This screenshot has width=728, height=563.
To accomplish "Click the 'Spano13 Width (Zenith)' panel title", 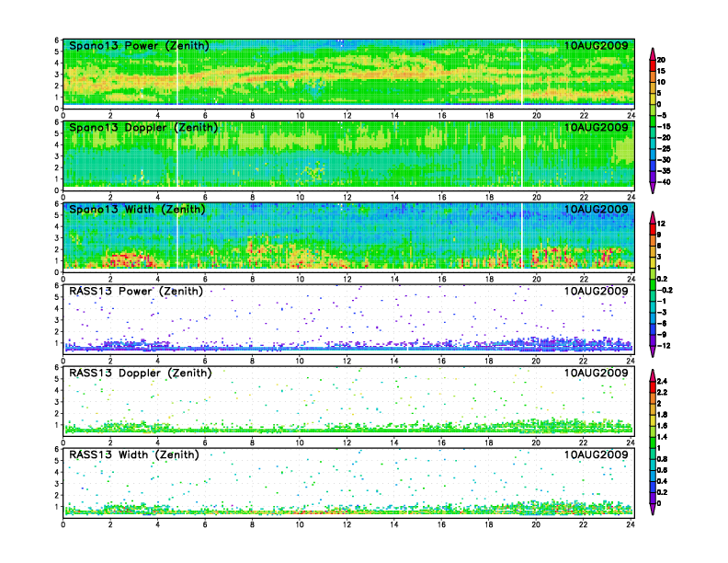I will click(137, 209).
